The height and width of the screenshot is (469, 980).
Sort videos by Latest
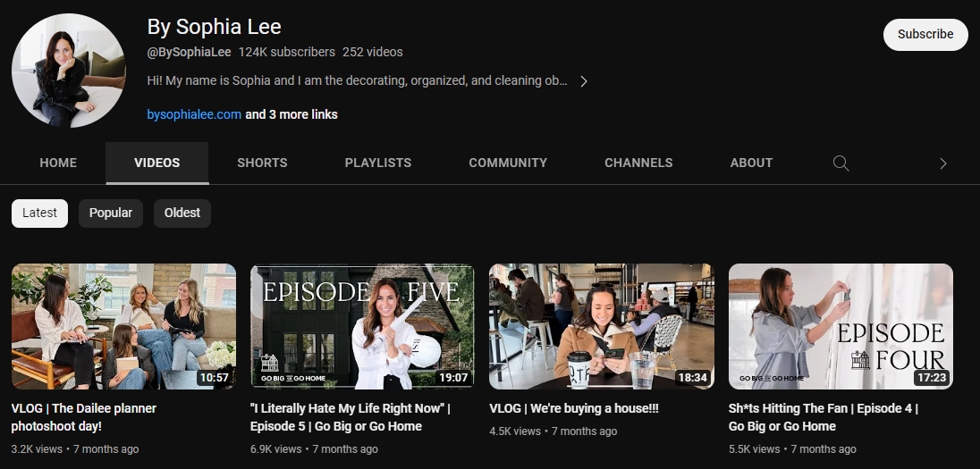[x=39, y=213]
